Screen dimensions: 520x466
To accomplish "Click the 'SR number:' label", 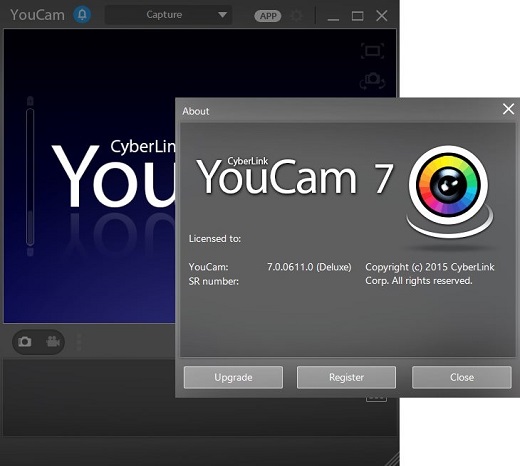I will [x=214, y=281].
